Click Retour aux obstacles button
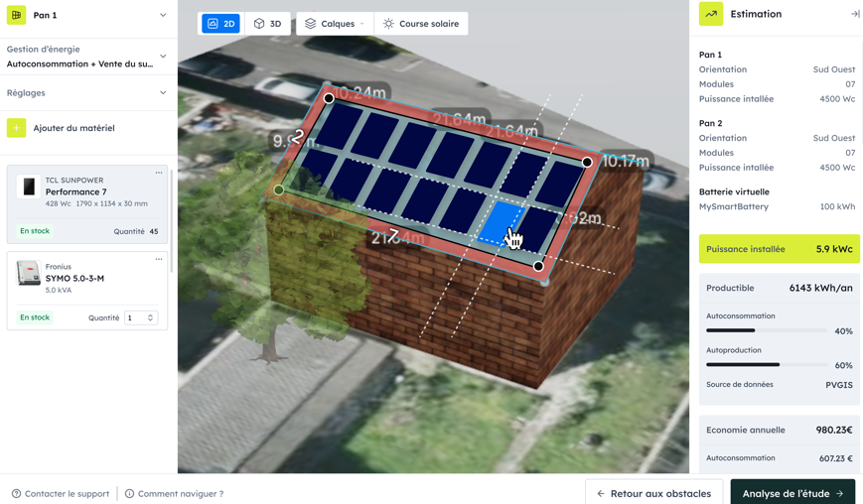This screenshot has height=504, width=863. [653, 493]
